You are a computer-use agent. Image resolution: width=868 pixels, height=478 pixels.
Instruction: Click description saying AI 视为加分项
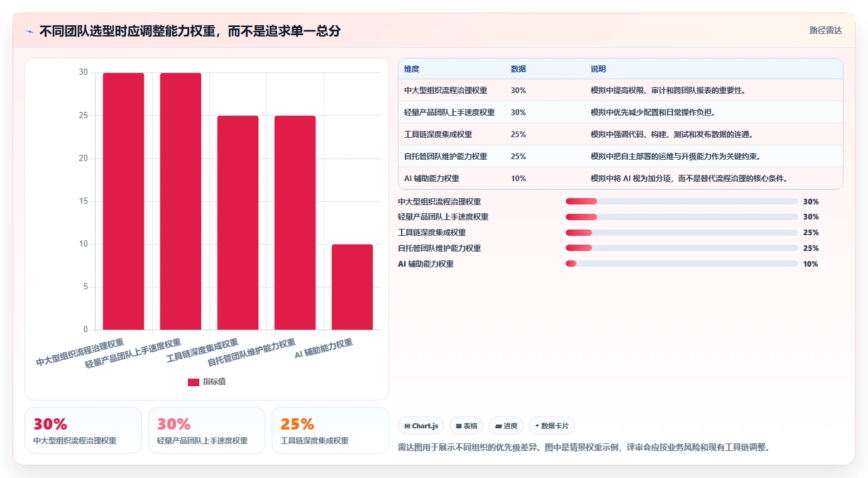tap(689, 179)
